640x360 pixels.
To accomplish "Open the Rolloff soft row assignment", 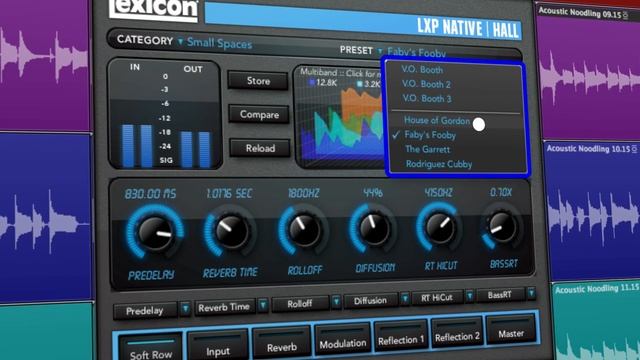I will (x=300, y=304).
